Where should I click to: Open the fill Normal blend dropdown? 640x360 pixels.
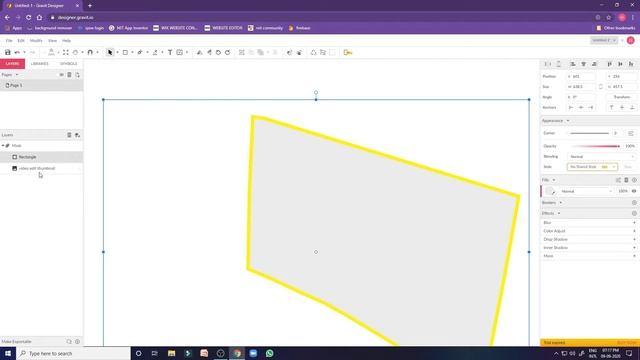click(x=586, y=191)
